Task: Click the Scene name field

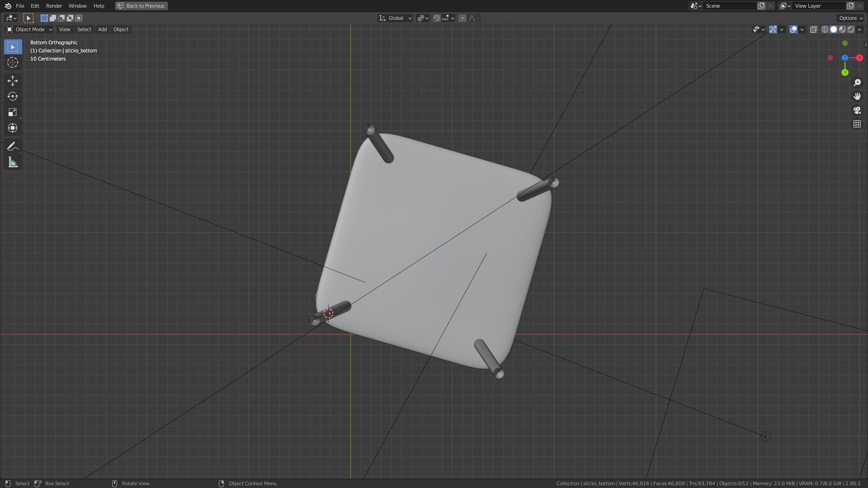Action: click(x=729, y=6)
